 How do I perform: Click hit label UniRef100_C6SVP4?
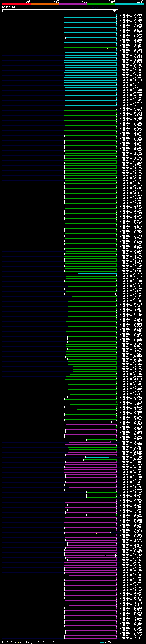tap(131, 58)
